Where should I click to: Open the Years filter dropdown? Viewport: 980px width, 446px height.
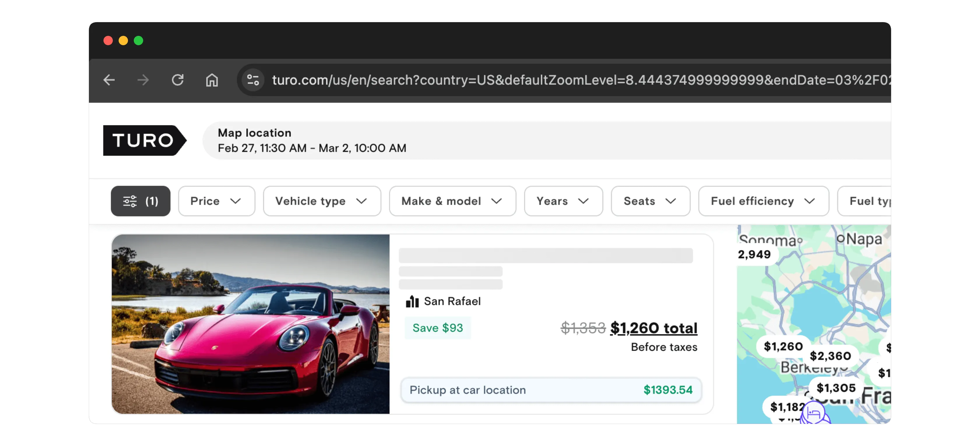point(563,201)
